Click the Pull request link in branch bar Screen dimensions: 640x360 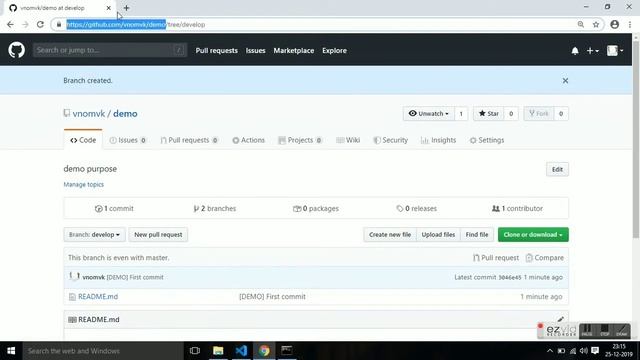coord(496,258)
